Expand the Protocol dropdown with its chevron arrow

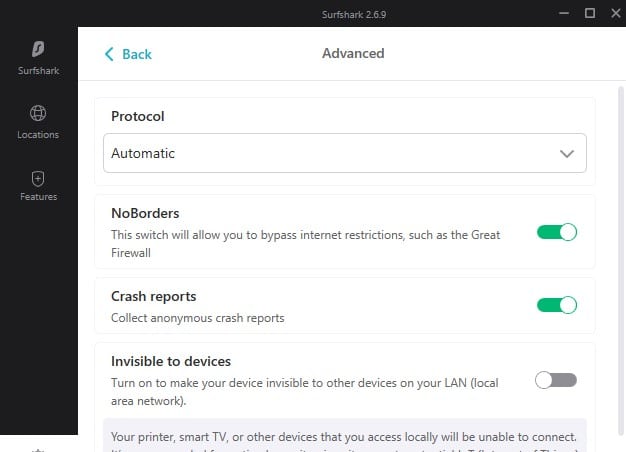pos(567,154)
